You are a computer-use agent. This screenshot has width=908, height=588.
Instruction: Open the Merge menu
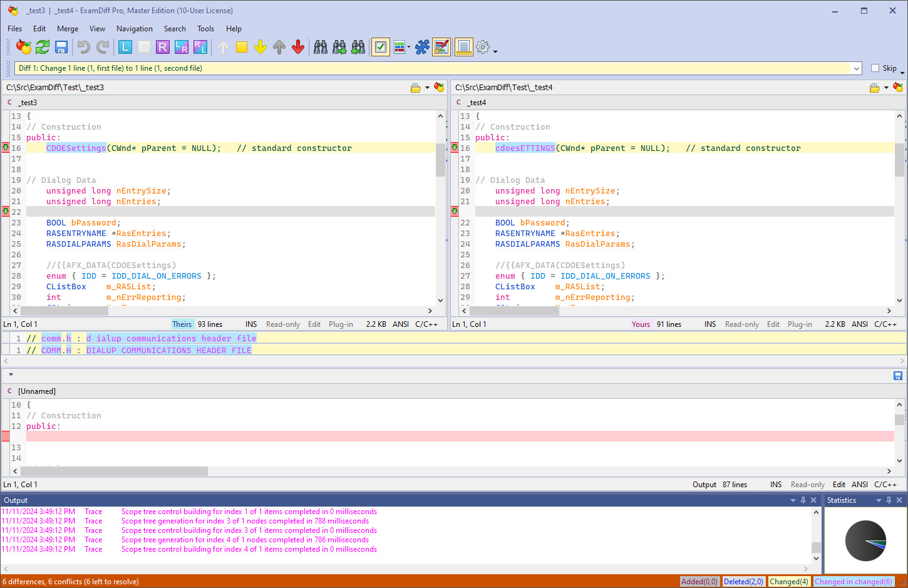tap(68, 29)
